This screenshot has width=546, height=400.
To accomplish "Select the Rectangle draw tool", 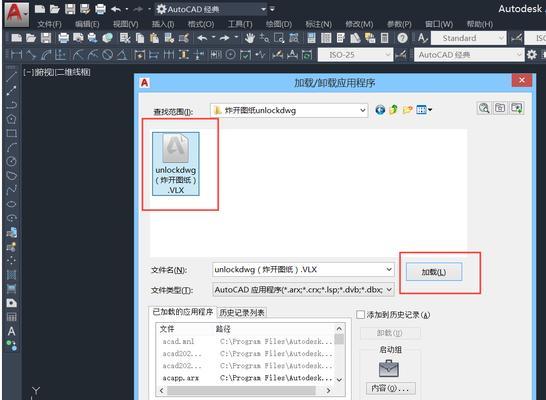I will pos(11,133).
